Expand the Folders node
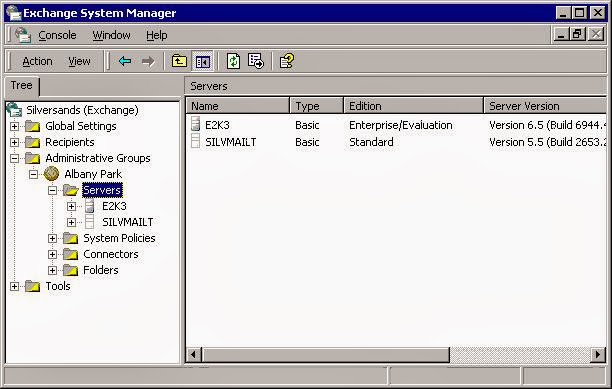The height and width of the screenshot is (389, 612). click(52, 270)
